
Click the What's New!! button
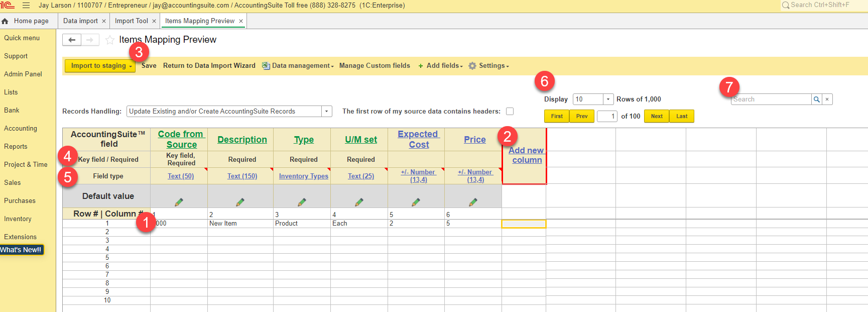point(22,250)
